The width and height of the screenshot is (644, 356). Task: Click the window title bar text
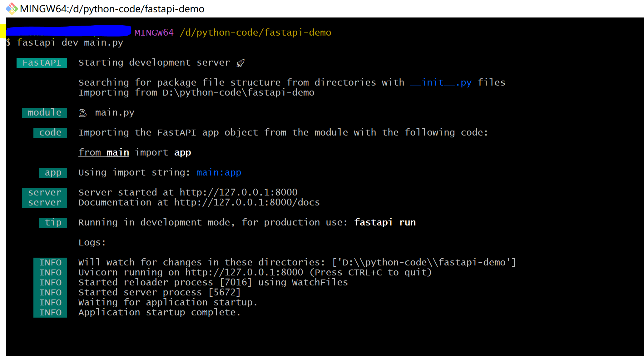coord(112,9)
